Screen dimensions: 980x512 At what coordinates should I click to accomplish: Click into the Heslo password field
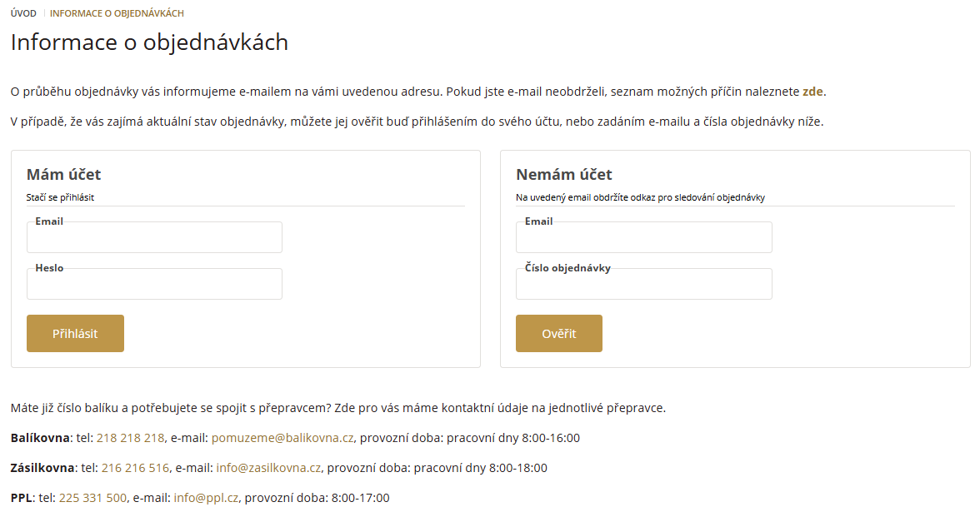click(154, 285)
